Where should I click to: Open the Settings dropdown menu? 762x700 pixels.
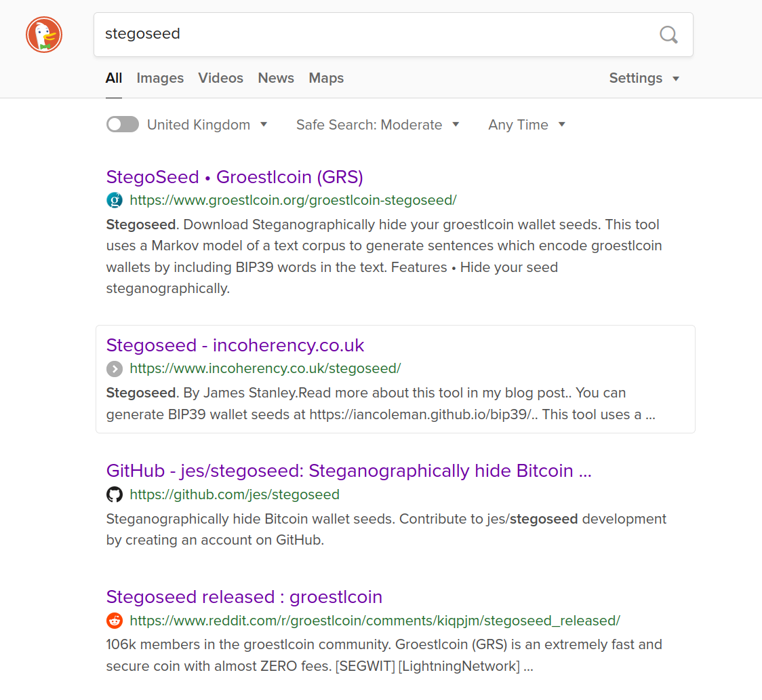tap(644, 78)
